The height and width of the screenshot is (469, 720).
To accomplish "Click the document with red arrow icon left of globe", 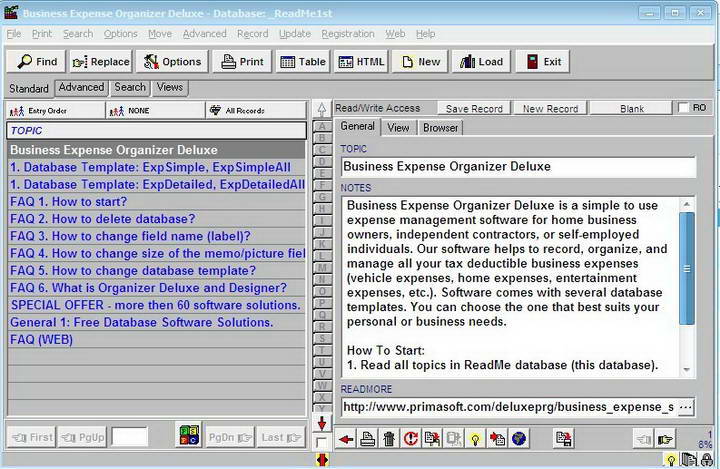I will (497, 439).
